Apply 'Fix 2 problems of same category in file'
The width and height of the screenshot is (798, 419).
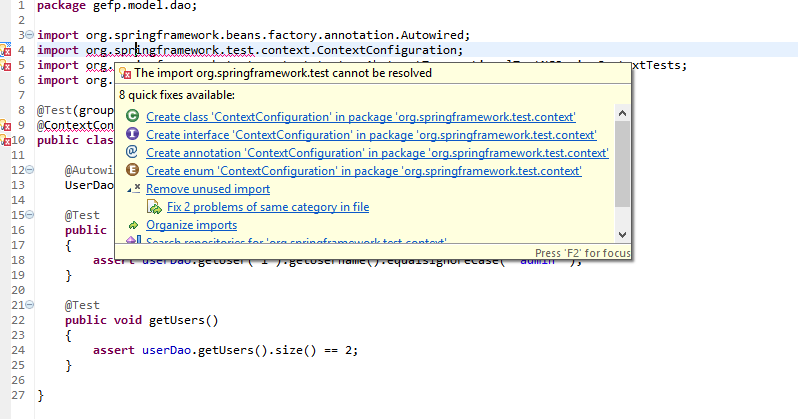pyautogui.click(x=268, y=207)
